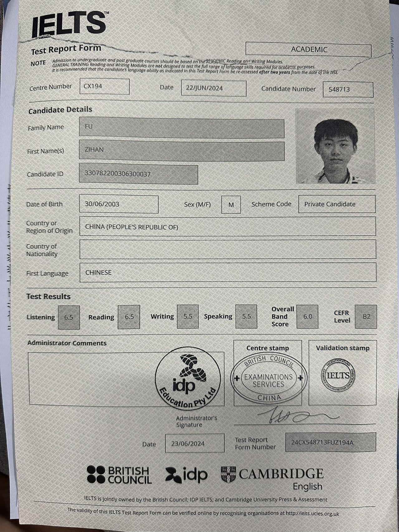This screenshot has height=532, width=399.
Task: Click the test date field 22/JUN/2024
Action: [214, 88]
